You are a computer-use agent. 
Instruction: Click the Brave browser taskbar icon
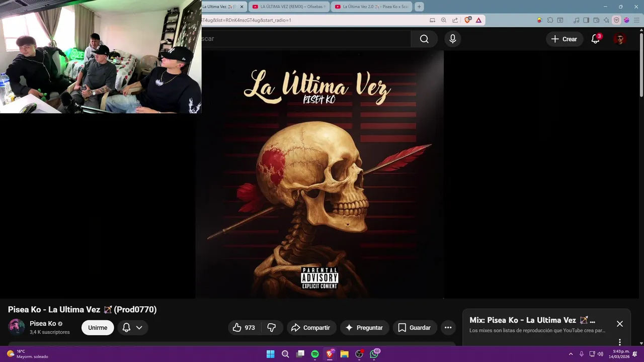click(330, 354)
